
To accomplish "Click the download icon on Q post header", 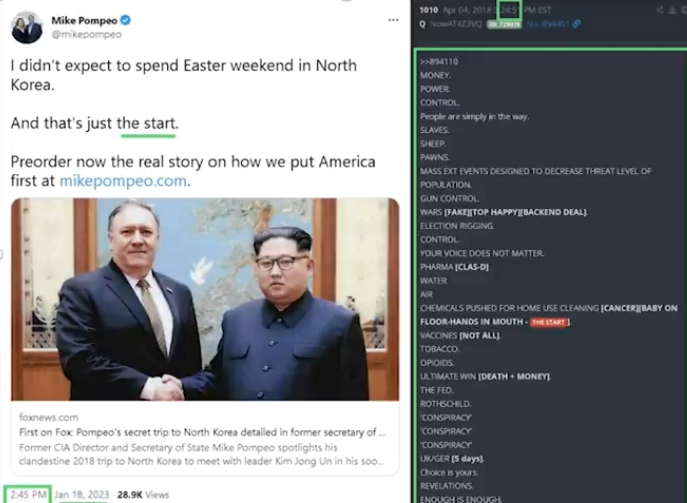I will (x=672, y=10).
